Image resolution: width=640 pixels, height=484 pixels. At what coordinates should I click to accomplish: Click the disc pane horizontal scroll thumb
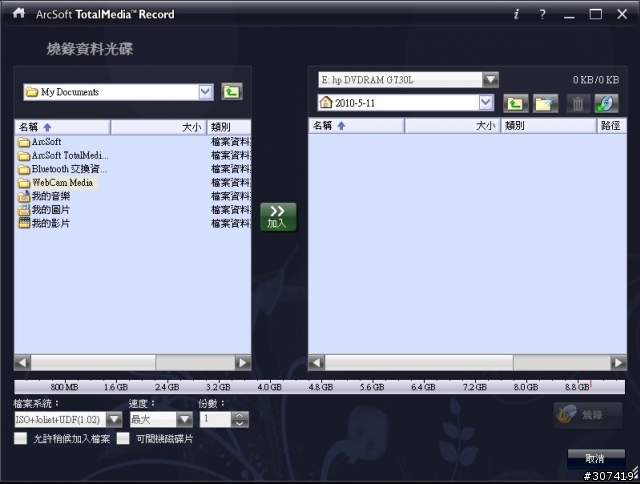coord(419,362)
